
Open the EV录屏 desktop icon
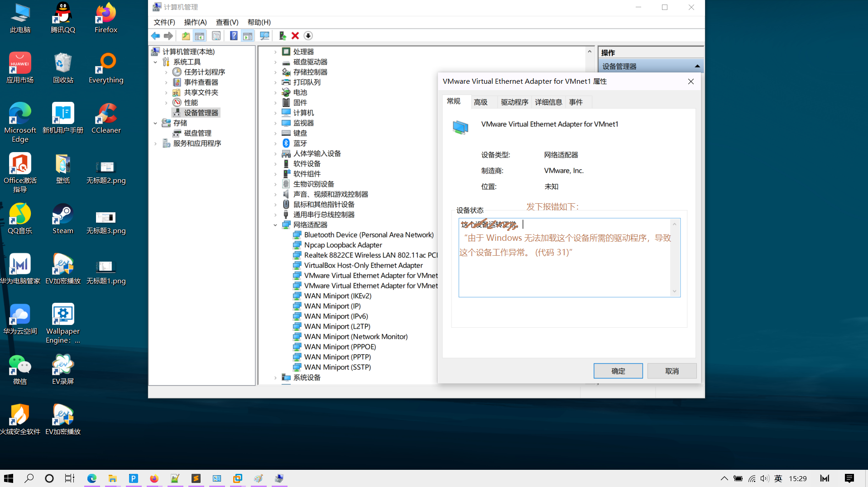63,370
